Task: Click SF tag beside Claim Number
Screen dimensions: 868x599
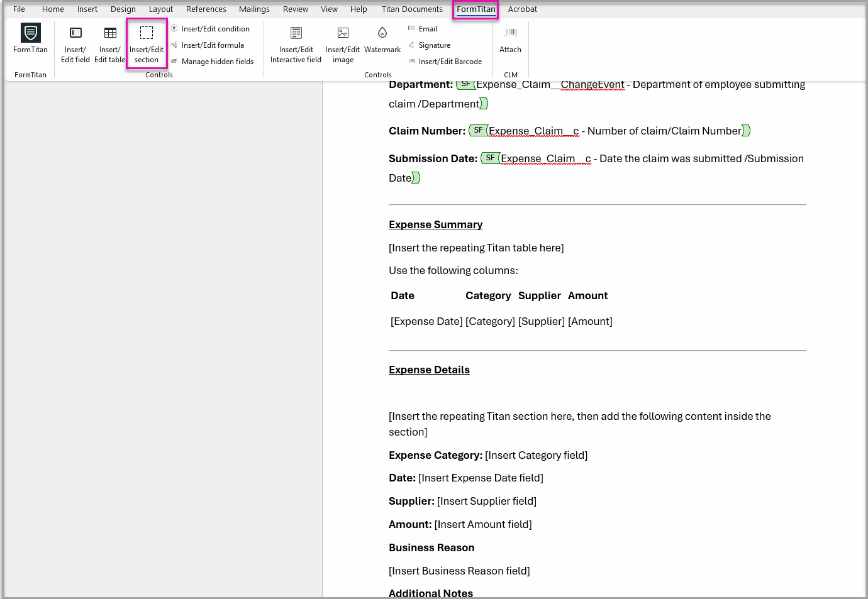Action: [x=479, y=130]
